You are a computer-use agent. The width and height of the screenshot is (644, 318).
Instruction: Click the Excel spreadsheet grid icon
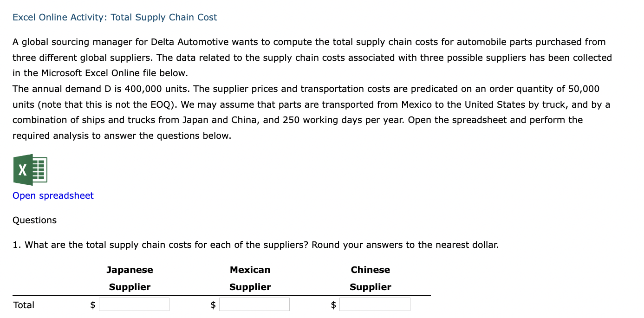(x=39, y=169)
